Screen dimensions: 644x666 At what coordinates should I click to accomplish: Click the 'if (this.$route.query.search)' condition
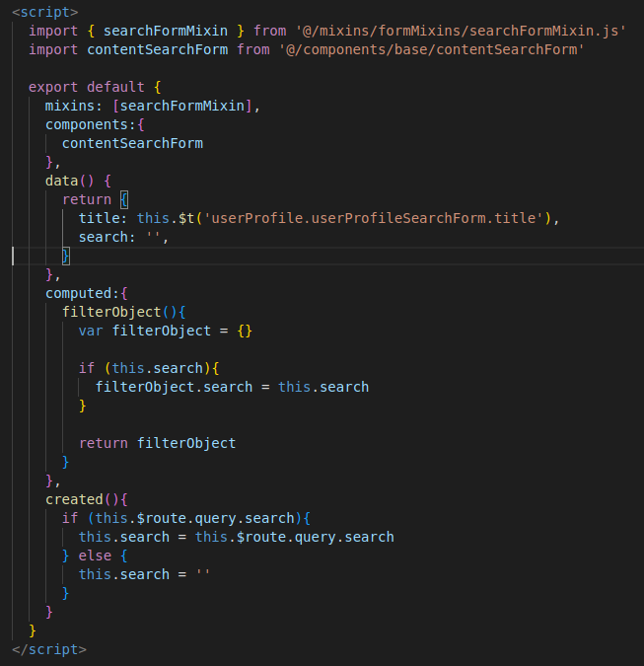tap(185, 518)
